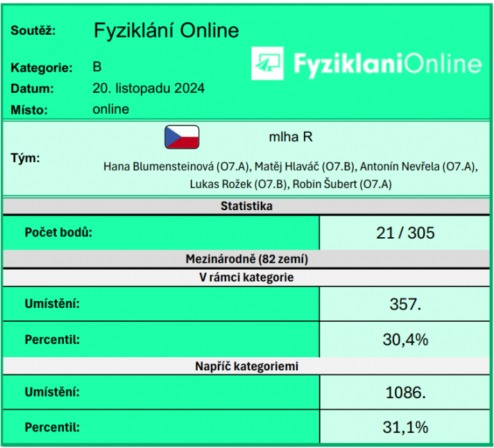The width and height of the screenshot is (494, 448).
Task: Click the 'Místo:' label
Action: click(x=29, y=110)
